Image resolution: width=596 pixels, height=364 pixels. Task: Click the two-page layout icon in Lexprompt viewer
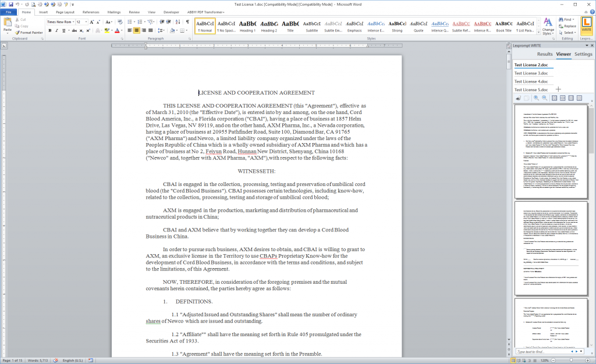(x=579, y=98)
